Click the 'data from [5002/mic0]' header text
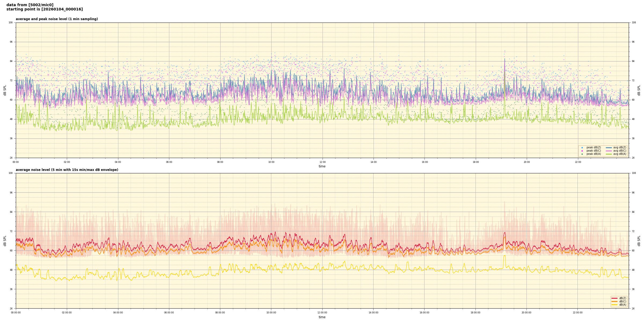The image size is (644, 322). (30, 5)
